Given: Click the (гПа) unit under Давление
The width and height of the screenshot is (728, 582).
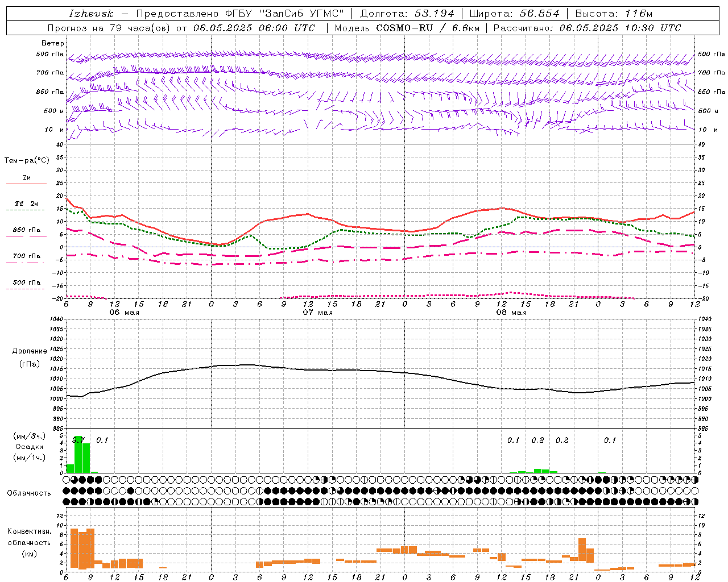Looking at the screenshot, I should click(29, 364).
